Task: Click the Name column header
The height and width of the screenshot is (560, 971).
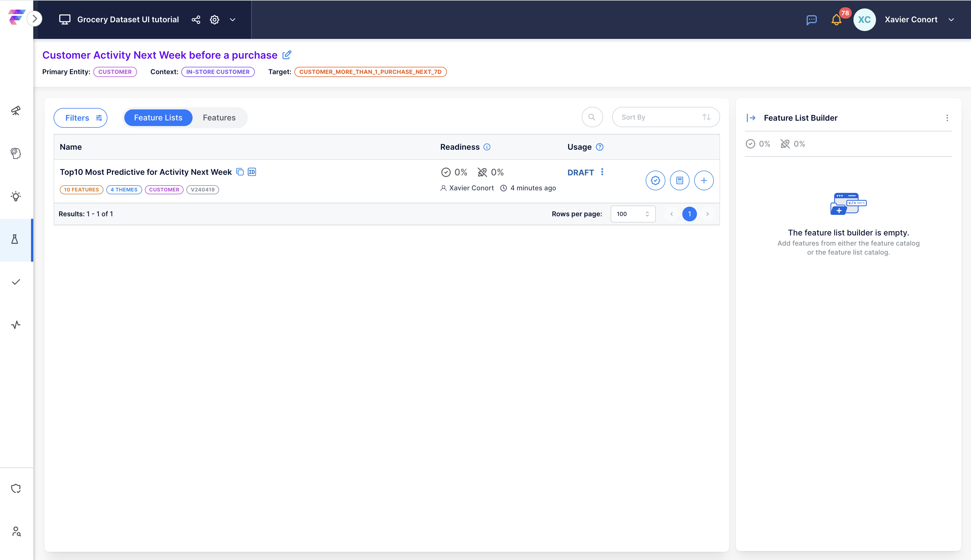Action: [x=71, y=147]
